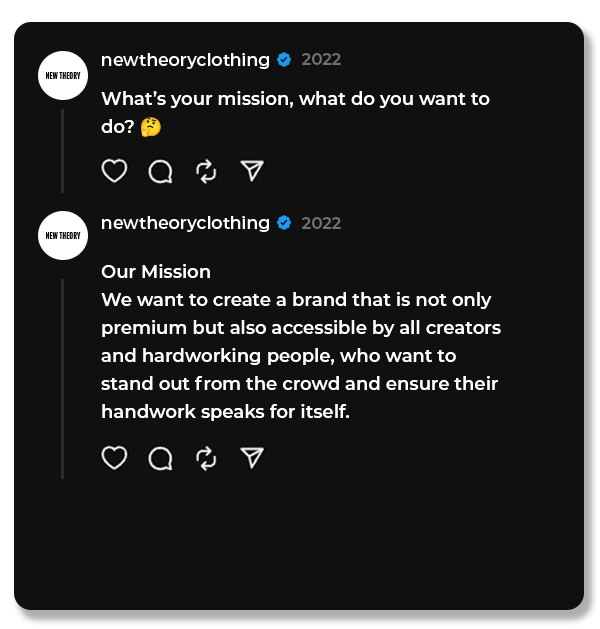Click the thinking face emoji

pos(151,127)
